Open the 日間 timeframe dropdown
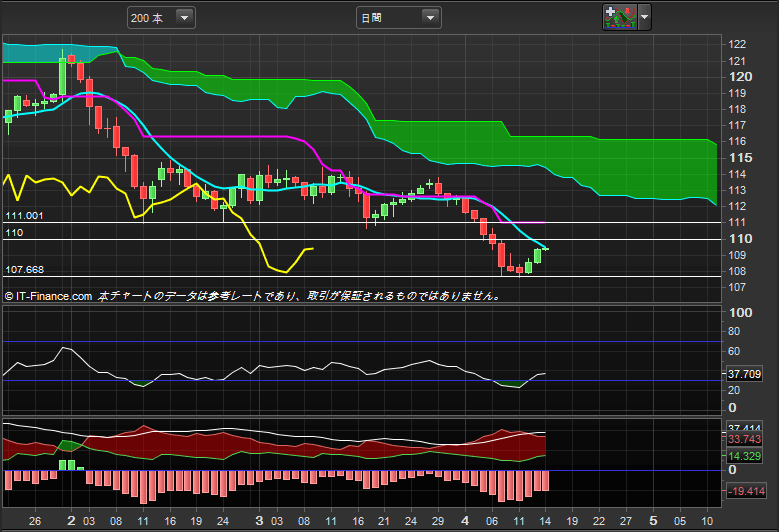This screenshot has height=532, width=779. click(398, 18)
